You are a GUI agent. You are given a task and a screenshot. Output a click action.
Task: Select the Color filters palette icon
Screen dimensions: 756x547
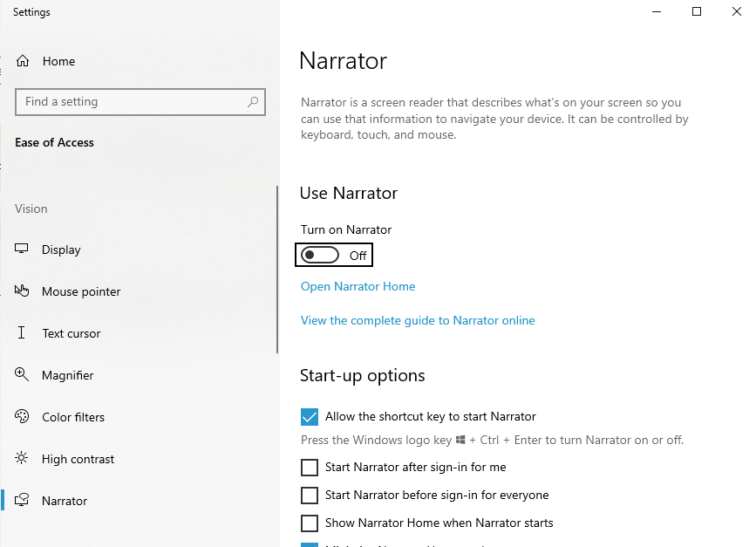(21, 417)
